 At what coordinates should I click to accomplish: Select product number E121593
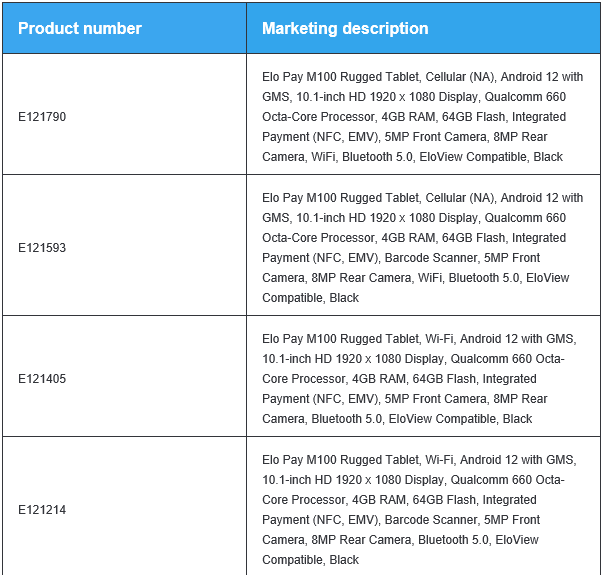pos(42,248)
